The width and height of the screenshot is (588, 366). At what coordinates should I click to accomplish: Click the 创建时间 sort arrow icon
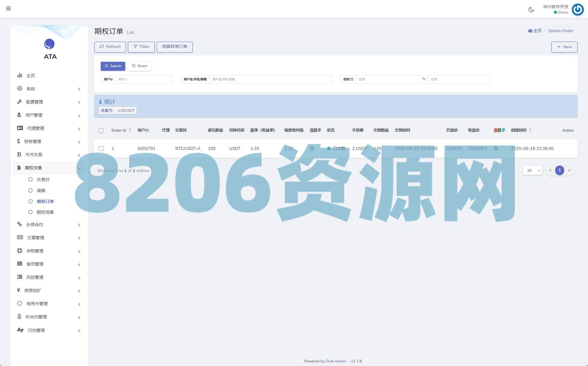(530, 130)
